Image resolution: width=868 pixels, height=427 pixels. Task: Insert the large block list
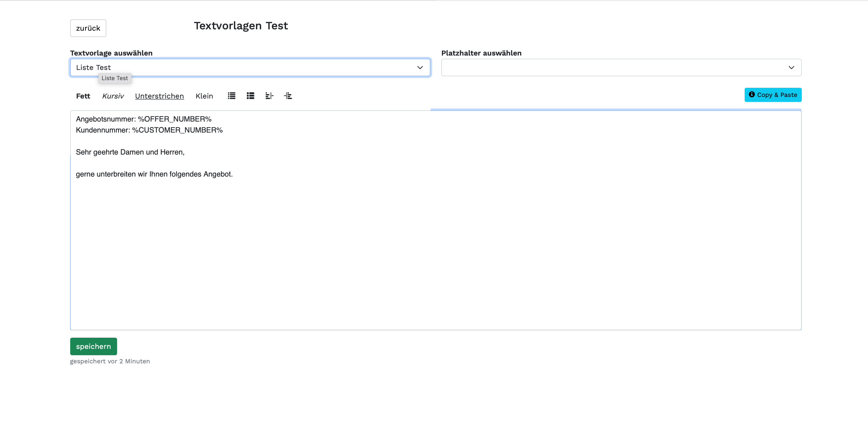[250, 96]
